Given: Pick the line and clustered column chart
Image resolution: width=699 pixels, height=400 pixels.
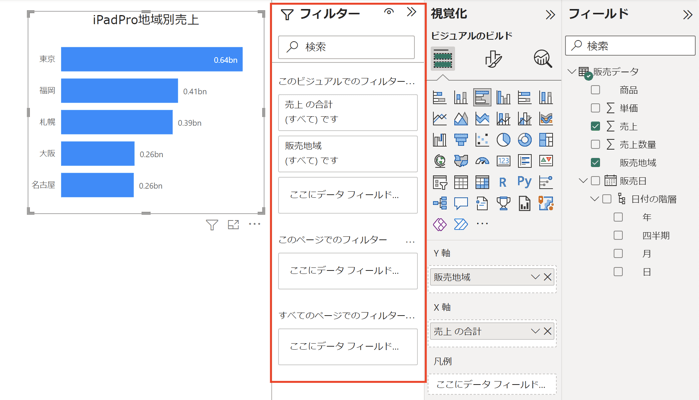Looking at the screenshot, I should pyautogui.click(x=524, y=119).
